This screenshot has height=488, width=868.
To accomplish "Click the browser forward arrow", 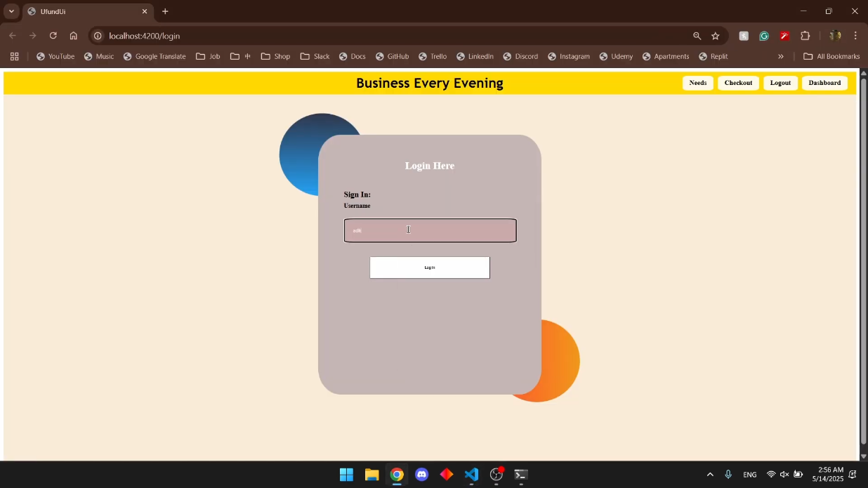I will [x=33, y=36].
